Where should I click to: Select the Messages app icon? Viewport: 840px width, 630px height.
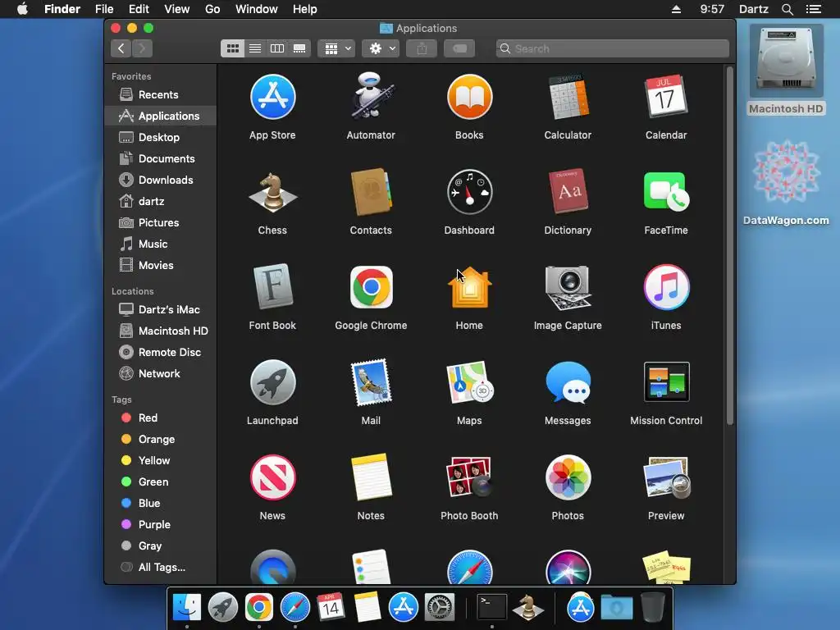[x=568, y=382]
